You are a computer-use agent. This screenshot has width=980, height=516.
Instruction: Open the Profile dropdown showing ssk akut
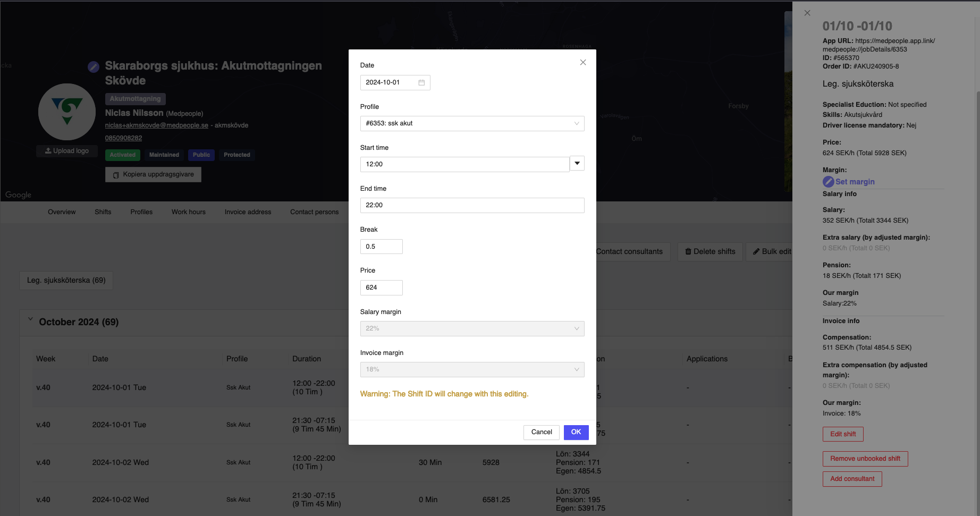472,123
